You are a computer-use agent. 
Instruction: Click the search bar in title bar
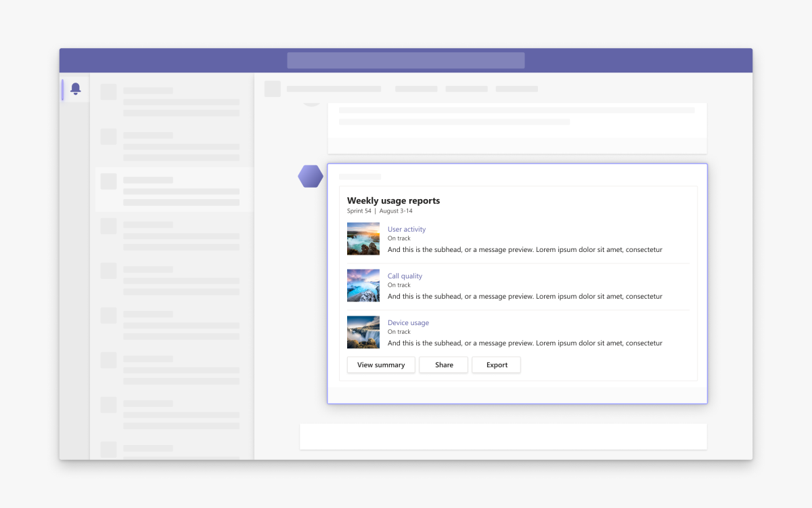click(406, 60)
